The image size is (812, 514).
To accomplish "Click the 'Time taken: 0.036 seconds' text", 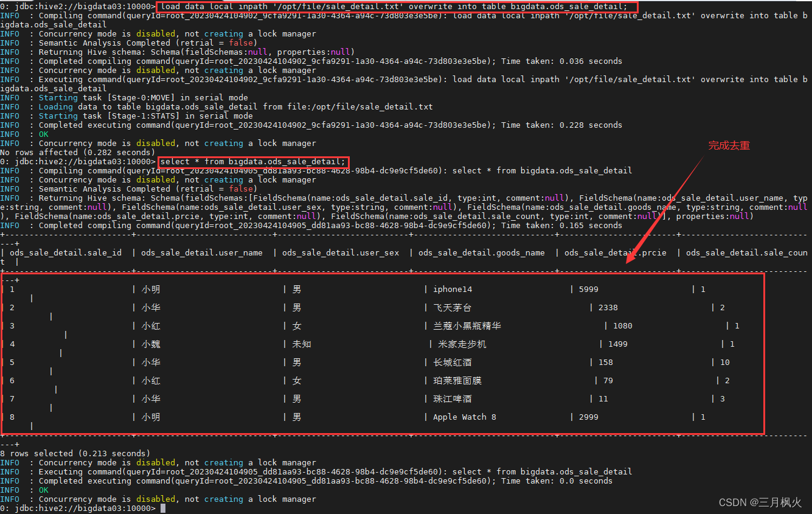I will click(x=562, y=61).
